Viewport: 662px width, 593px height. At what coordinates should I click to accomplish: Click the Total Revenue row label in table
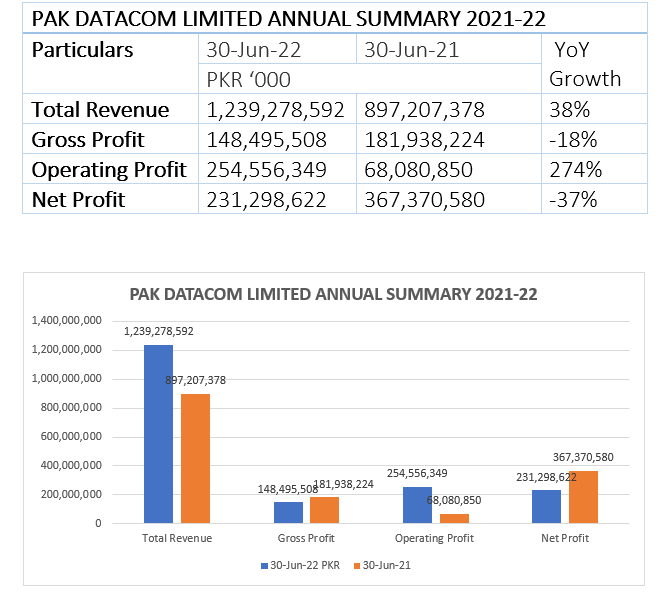pyautogui.click(x=100, y=109)
